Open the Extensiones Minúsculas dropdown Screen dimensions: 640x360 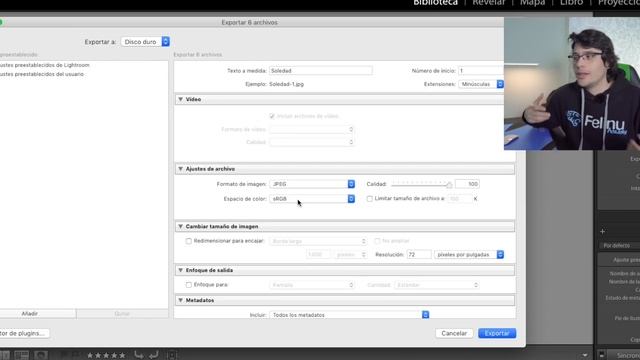[x=481, y=84]
